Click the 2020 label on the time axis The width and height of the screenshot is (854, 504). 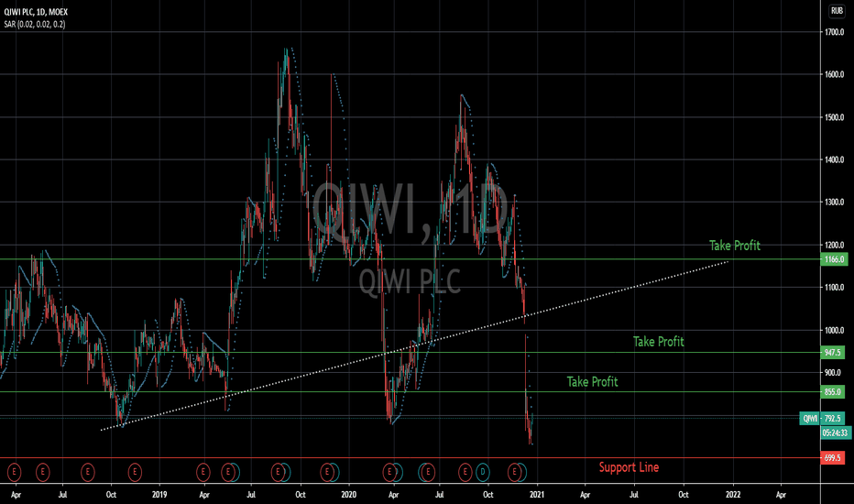point(348,495)
